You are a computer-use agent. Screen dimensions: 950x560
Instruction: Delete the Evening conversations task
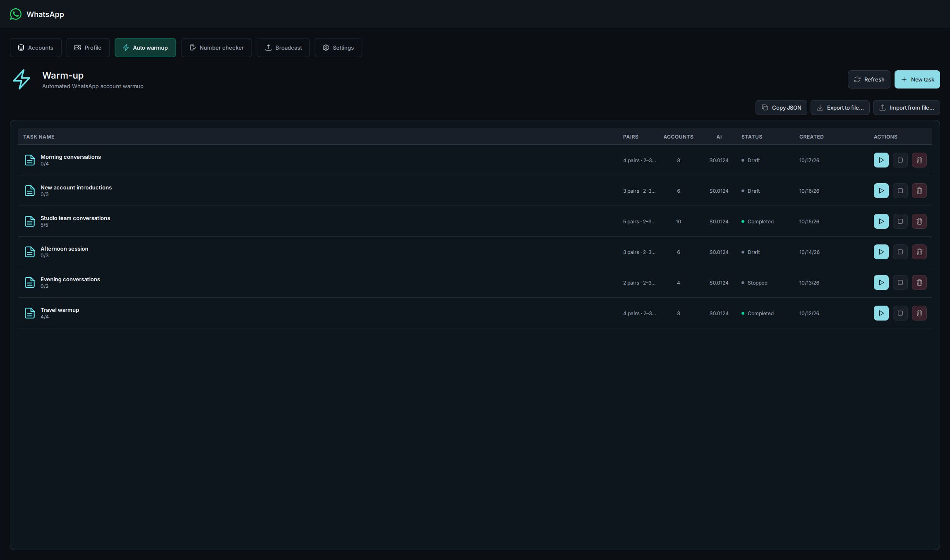coord(919,282)
